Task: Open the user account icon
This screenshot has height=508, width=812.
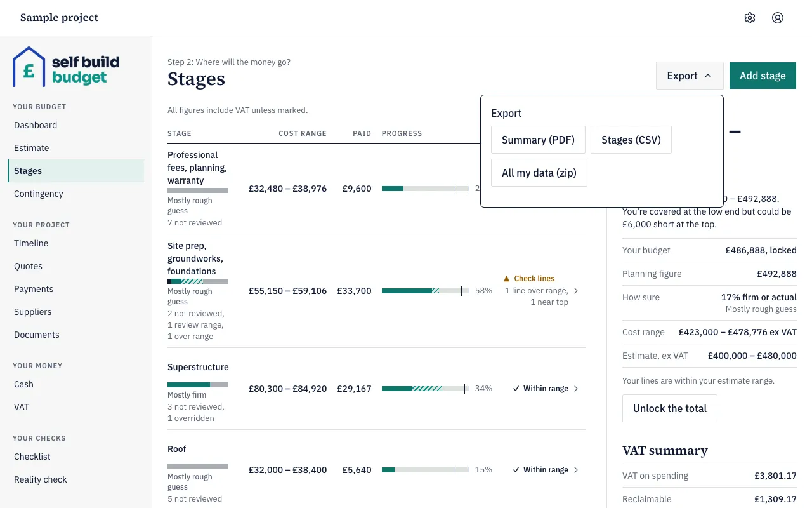Action: click(778, 18)
